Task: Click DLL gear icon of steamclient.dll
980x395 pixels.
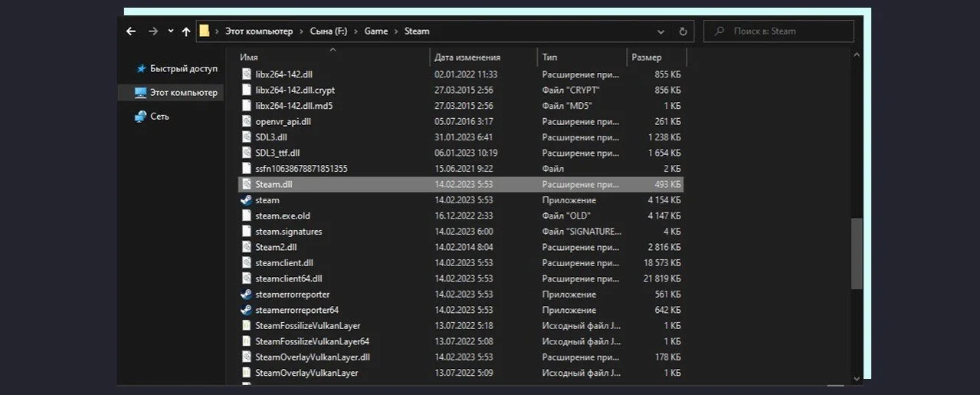Action: [246, 263]
